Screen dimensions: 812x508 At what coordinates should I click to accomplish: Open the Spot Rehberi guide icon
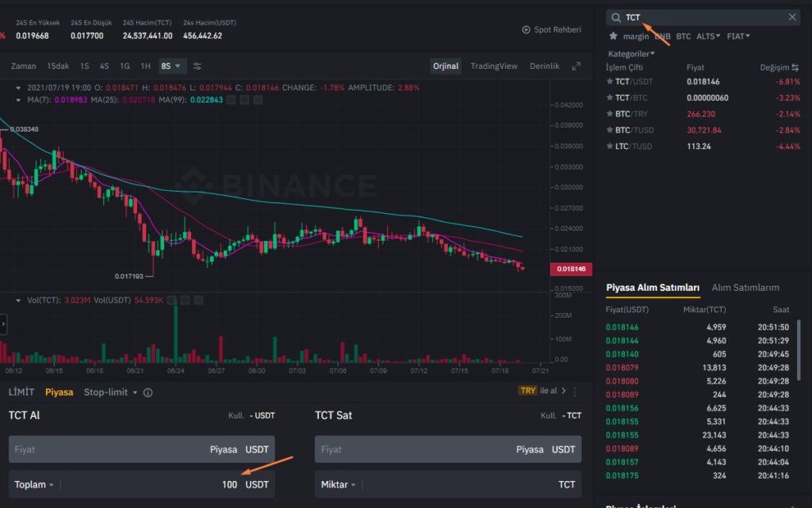pos(527,30)
